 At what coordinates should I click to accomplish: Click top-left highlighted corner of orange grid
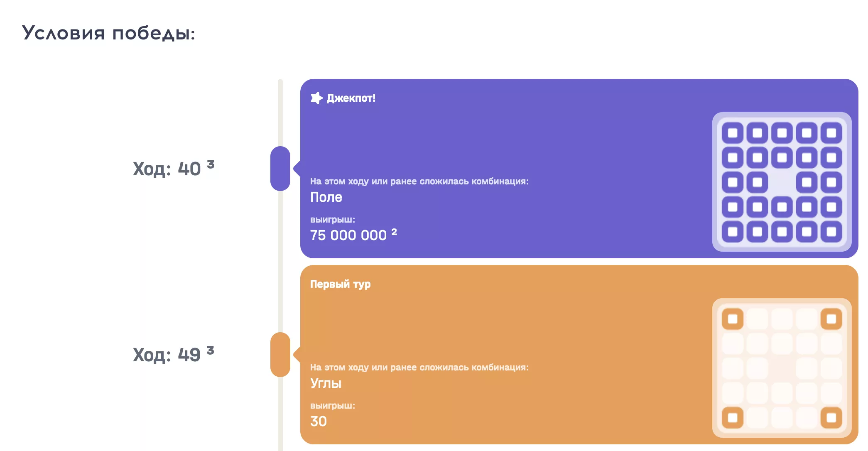tap(733, 319)
